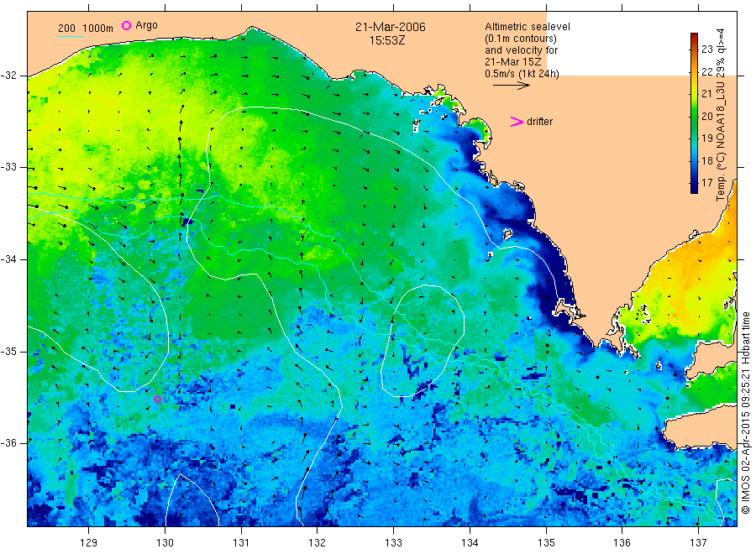Click latitude axis label -36

[8, 443]
